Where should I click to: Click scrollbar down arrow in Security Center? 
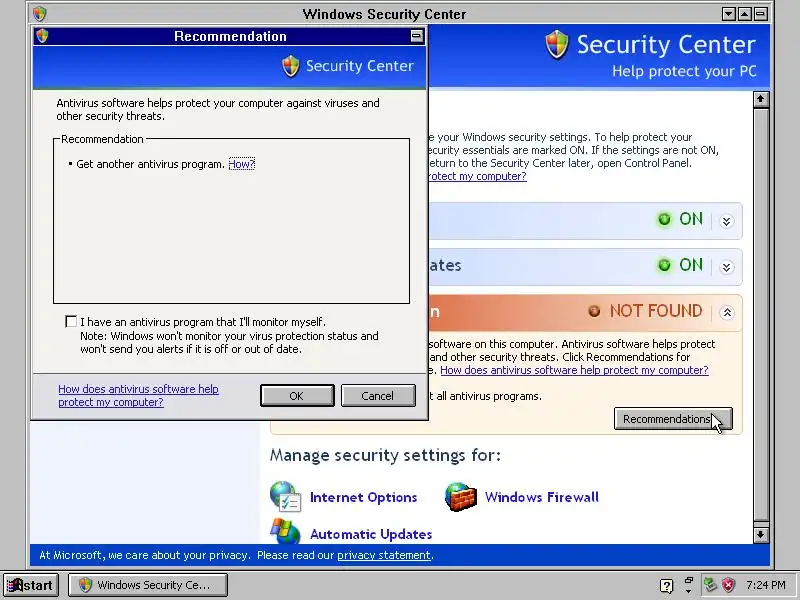[x=761, y=535]
